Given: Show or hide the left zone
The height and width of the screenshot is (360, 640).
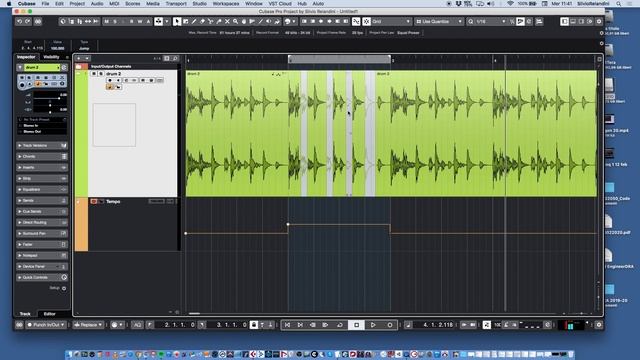Looking at the screenshot, I should click(x=564, y=21).
